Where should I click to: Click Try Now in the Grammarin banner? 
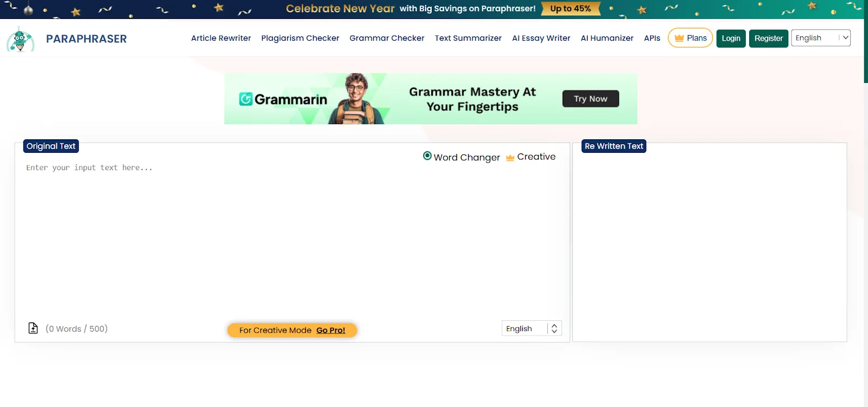[591, 99]
